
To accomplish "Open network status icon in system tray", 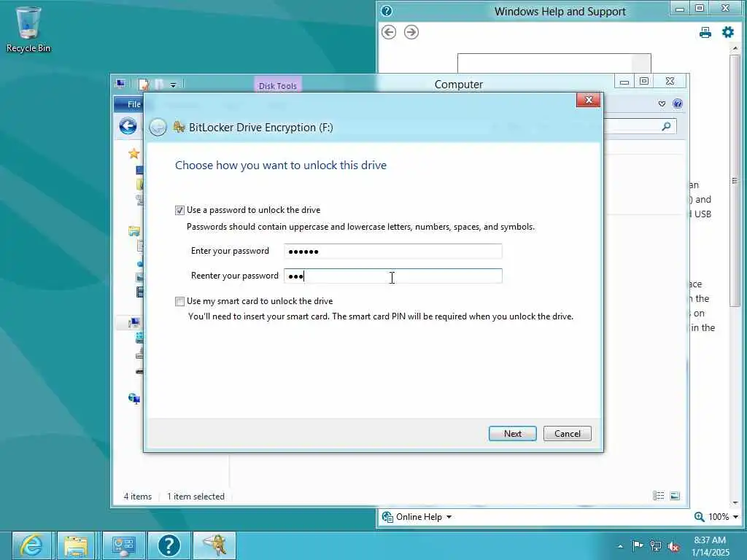I will click(656, 546).
